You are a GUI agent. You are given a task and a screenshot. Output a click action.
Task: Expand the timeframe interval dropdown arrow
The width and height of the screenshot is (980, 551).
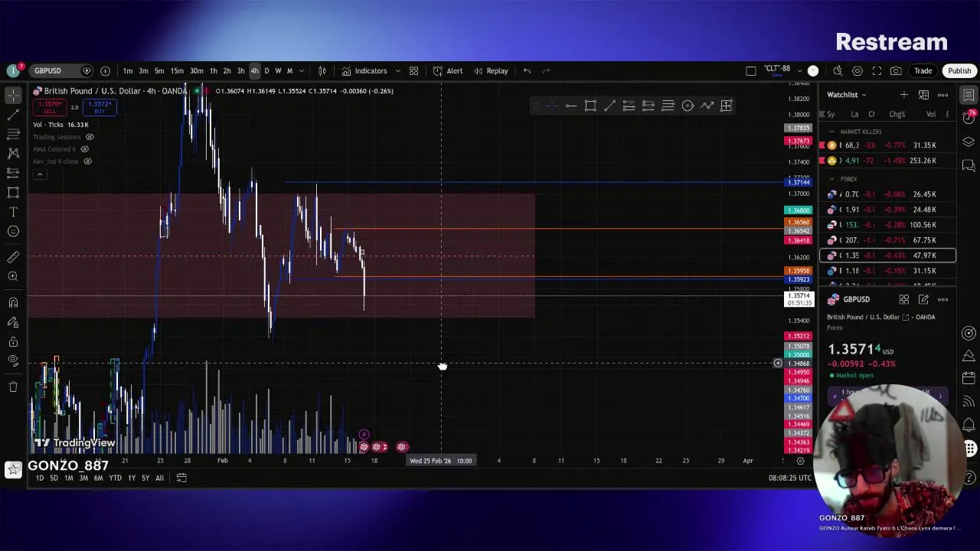[x=302, y=70]
